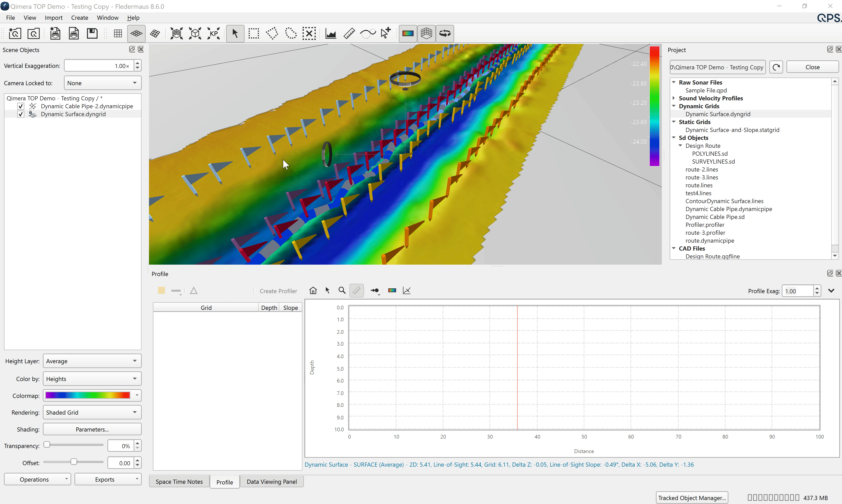
Task: Activate the measure ruler tool in toolbar
Action: 349,33
